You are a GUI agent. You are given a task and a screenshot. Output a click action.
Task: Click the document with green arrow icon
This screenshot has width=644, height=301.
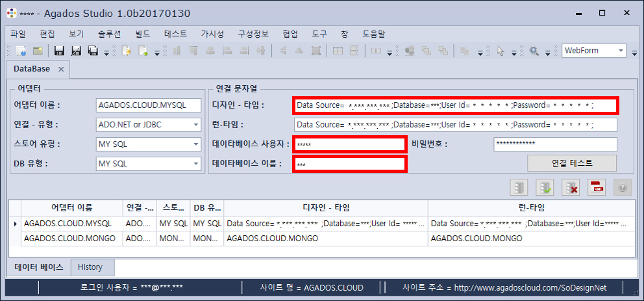pos(143,51)
